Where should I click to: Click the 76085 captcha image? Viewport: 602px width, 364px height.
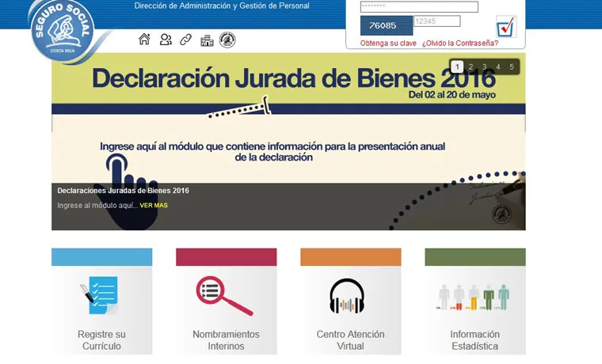click(x=387, y=25)
